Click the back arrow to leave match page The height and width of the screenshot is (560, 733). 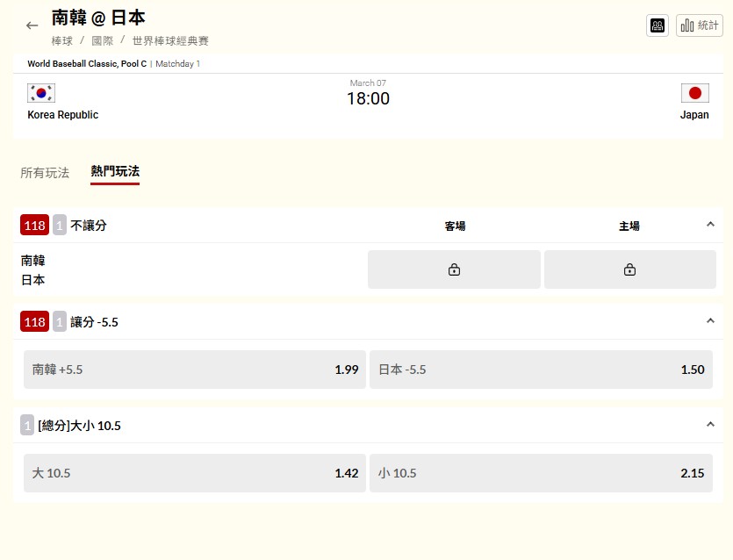pyautogui.click(x=32, y=25)
